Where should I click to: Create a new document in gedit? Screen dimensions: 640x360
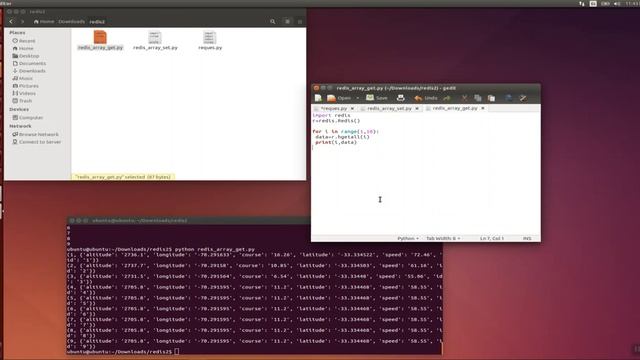coord(318,98)
